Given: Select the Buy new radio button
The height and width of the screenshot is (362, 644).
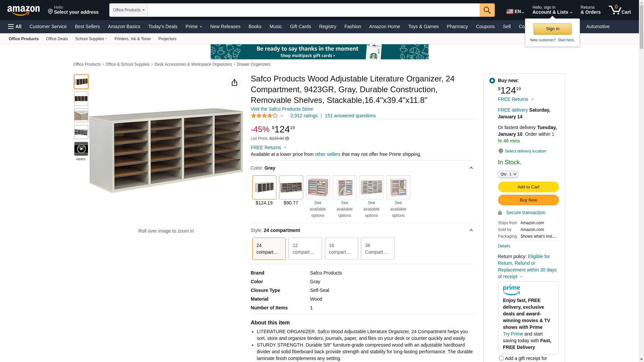Looking at the screenshot, I should tap(492, 80).
